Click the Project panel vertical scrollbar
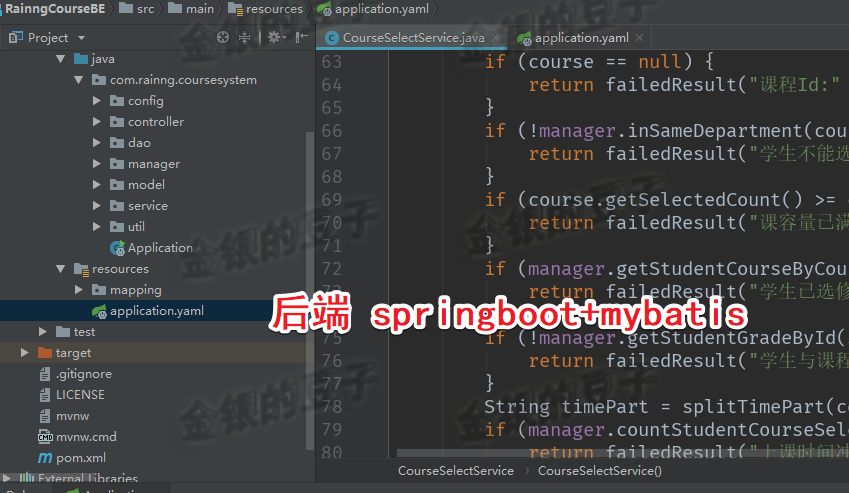849x493 pixels. pos(310,290)
